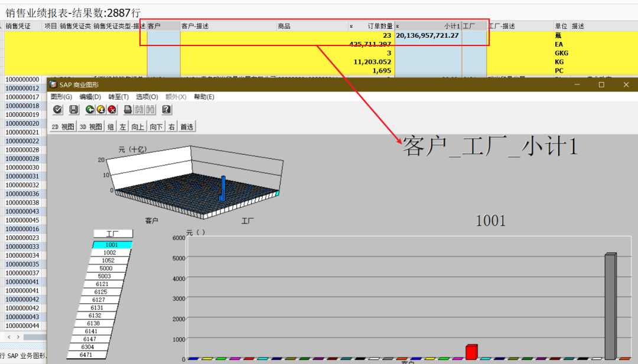This screenshot has height=364, width=638.
Task: Click the red bar in 2D chart
Action: (x=471, y=352)
